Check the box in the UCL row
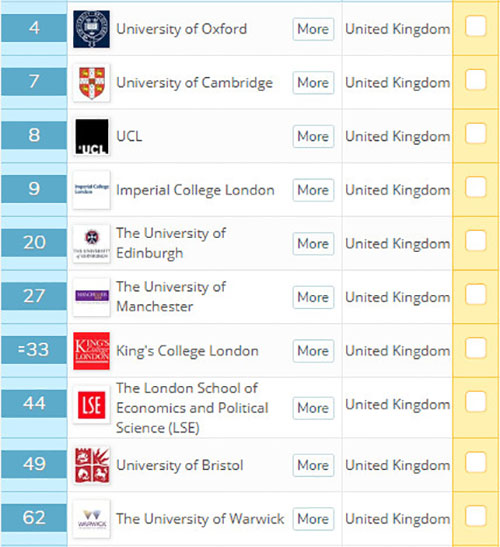500x547 pixels. point(476,133)
